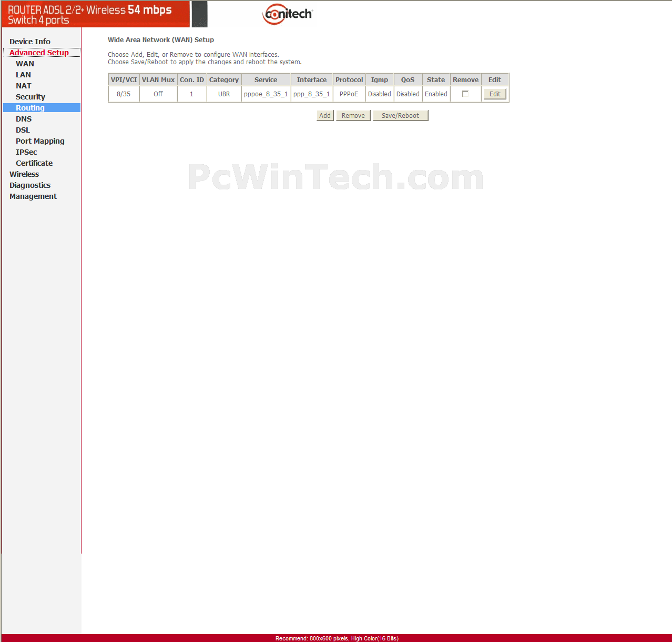
Task: Click Edit button for the 8/35 connection
Action: (x=495, y=94)
